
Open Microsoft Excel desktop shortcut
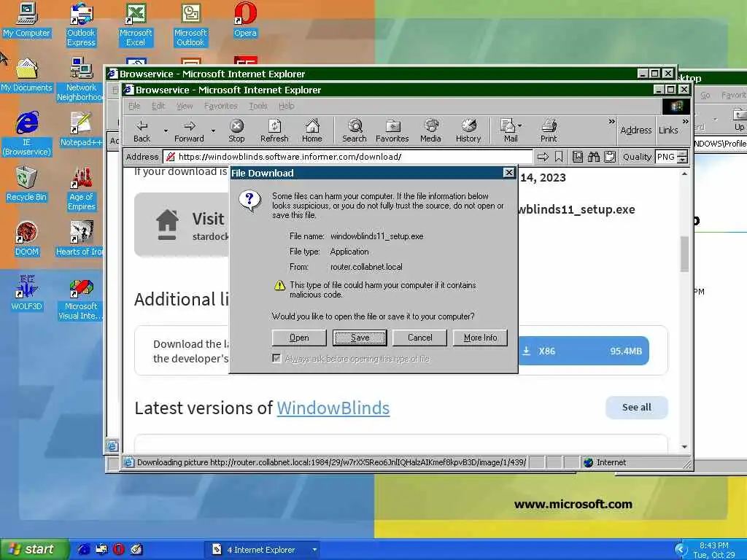pos(136,25)
